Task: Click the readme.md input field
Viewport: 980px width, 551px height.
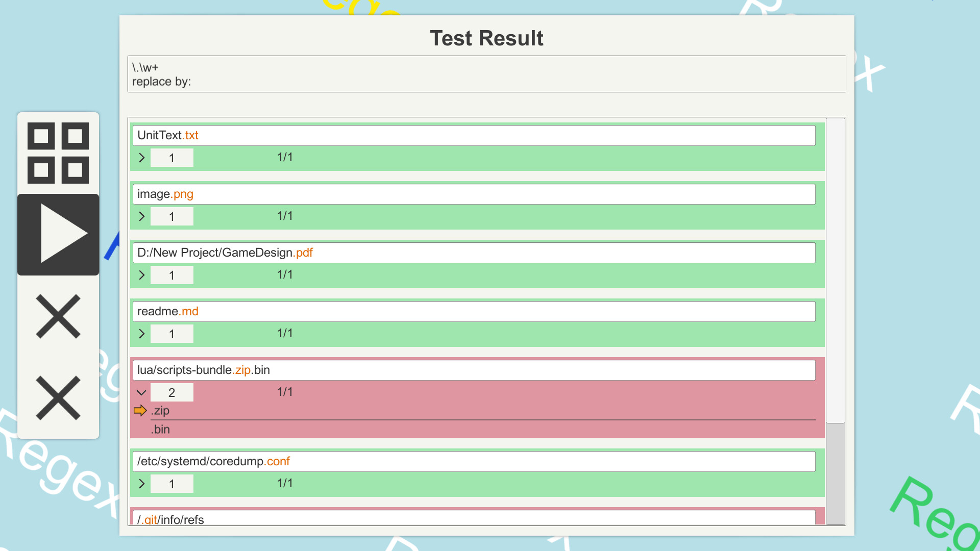Action: tap(473, 311)
